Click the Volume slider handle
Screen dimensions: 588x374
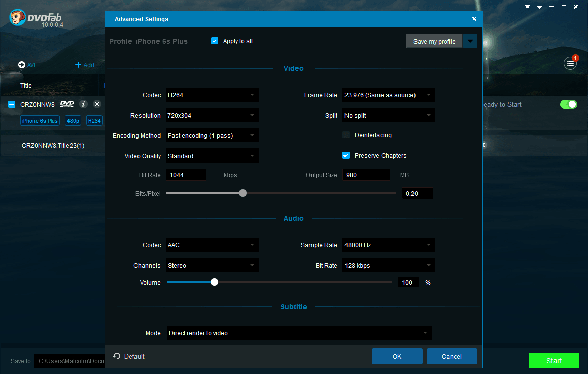pyautogui.click(x=214, y=282)
